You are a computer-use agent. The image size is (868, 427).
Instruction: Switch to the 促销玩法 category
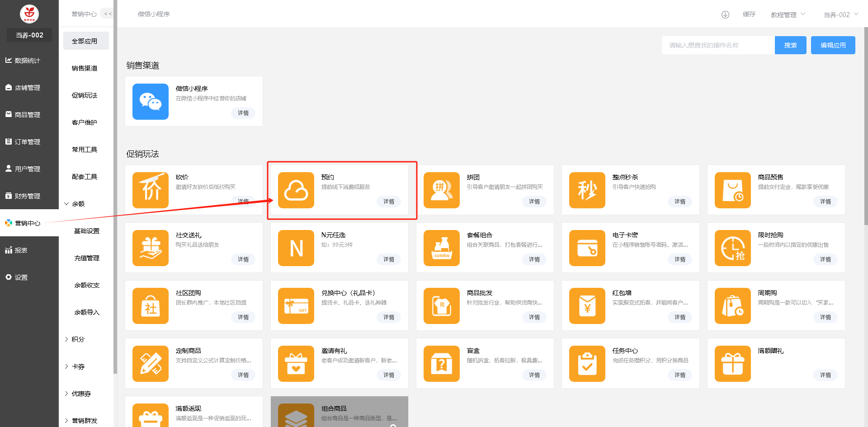85,95
